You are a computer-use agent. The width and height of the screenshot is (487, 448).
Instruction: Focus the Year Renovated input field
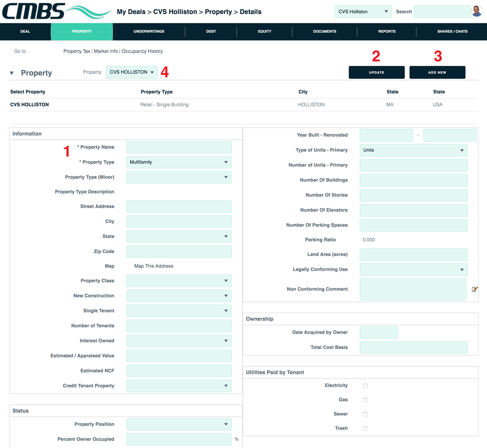pos(450,135)
